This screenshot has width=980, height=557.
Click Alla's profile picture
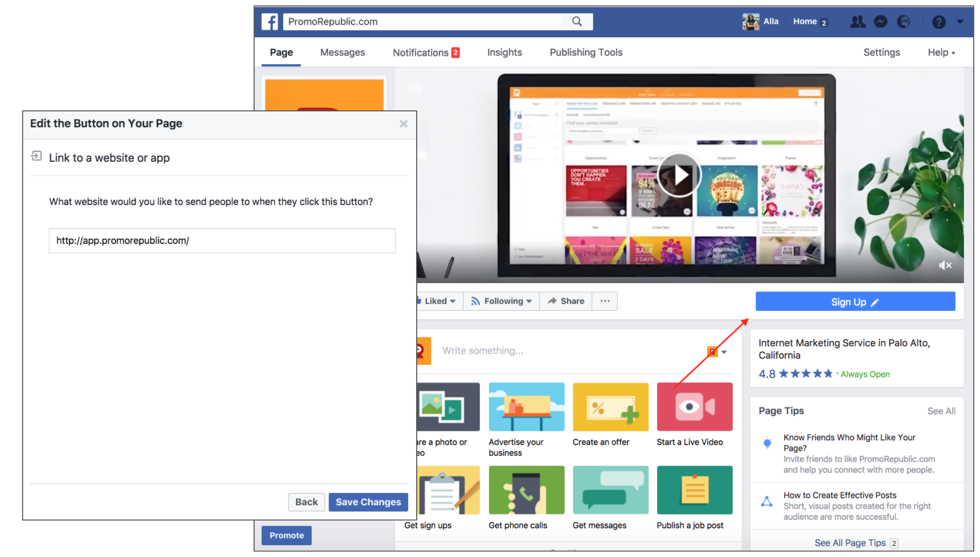pyautogui.click(x=751, y=22)
